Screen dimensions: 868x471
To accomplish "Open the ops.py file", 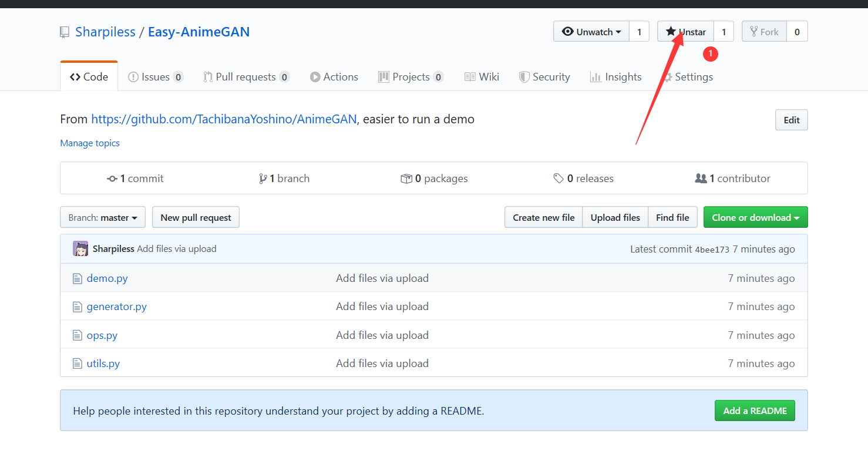I will (x=102, y=335).
